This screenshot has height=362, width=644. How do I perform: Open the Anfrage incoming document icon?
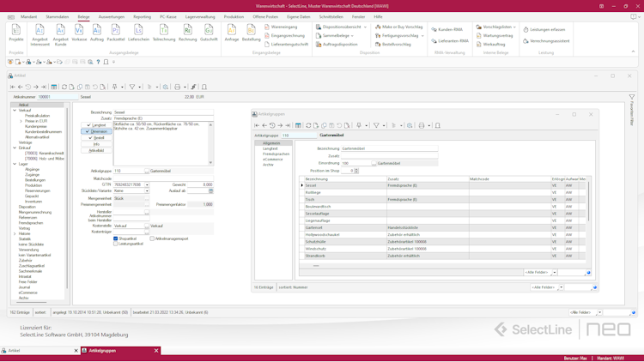pyautogui.click(x=232, y=33)
